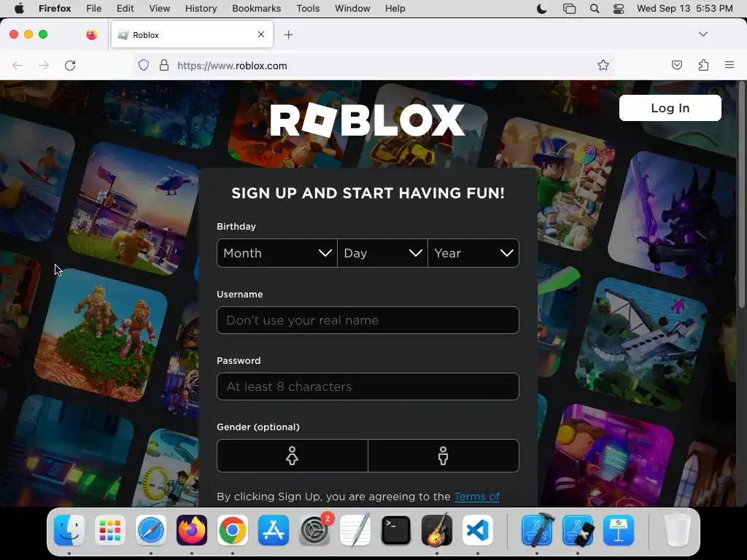Open Finder from the Dock
Viewport: 747px width, 560px height.
click(69, 530)
